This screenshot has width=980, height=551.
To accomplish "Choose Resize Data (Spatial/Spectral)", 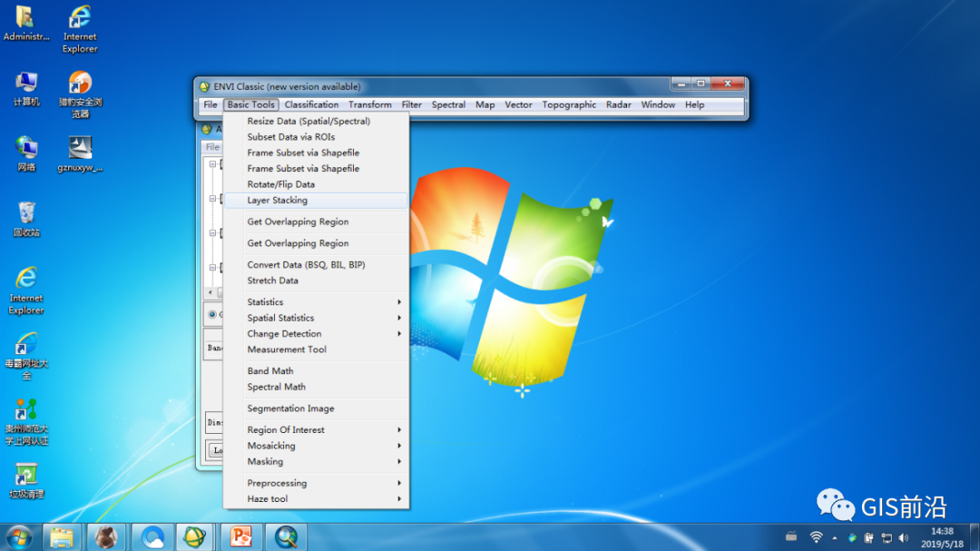I will 316,121.
